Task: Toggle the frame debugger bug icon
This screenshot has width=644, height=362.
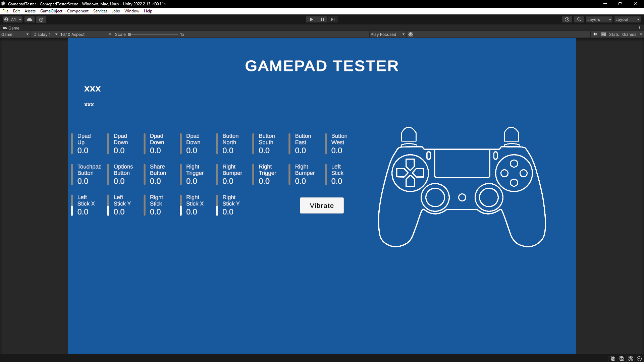Action: pos(411,35)
